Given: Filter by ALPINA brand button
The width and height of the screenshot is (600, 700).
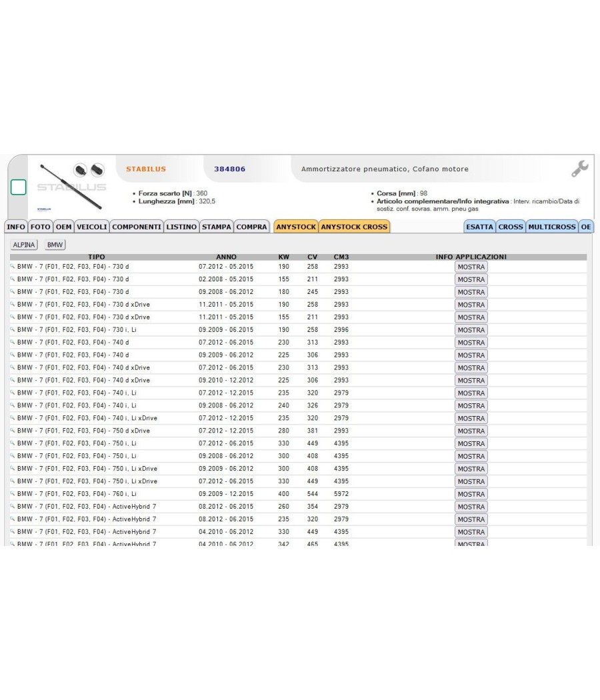Looking at the screenshot, I should tap(24, 245).
